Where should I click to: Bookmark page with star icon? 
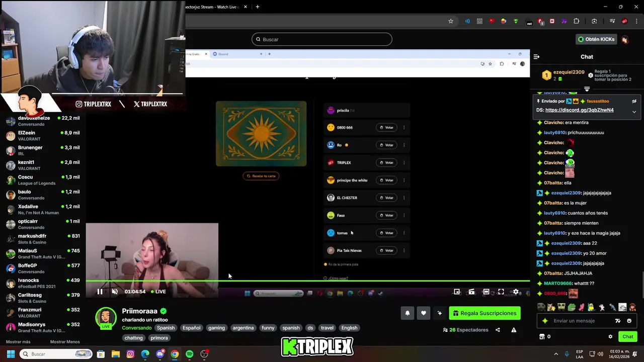pos(451,21)
